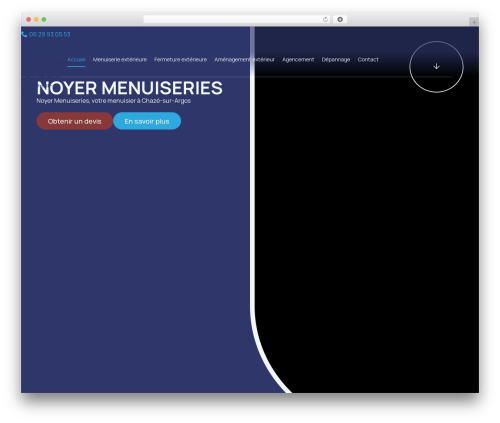The height and width of the screenshot is (423, 500).
Task: Click the En savoir plus button
Action: 147,121
